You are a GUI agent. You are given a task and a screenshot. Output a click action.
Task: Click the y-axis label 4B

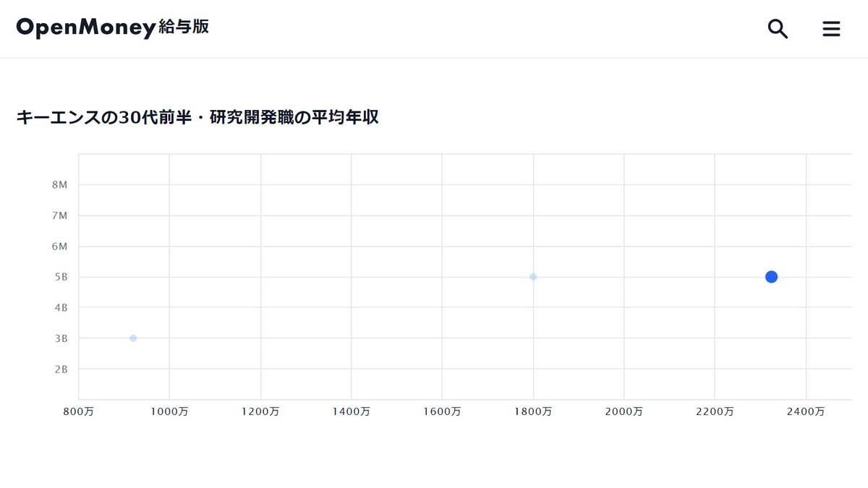pyautogui.click(x=61, y=307)
